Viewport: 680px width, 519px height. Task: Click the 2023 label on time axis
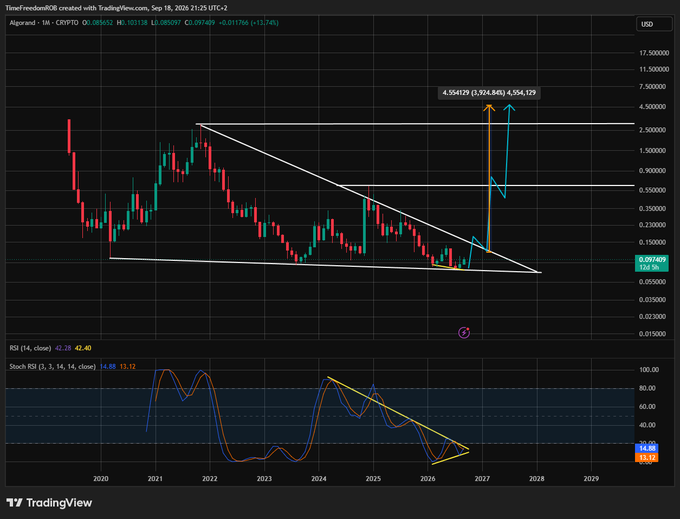click(x=264, y=479)
